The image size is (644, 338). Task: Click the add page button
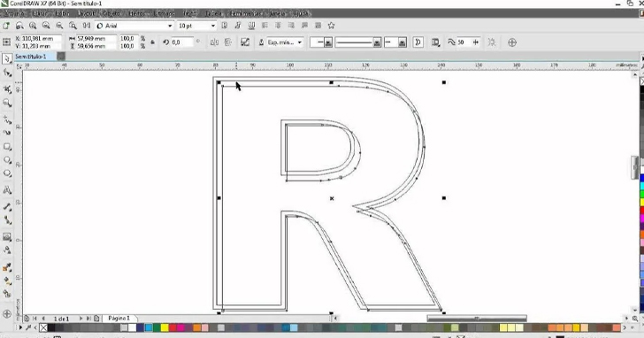click(97, 319)
